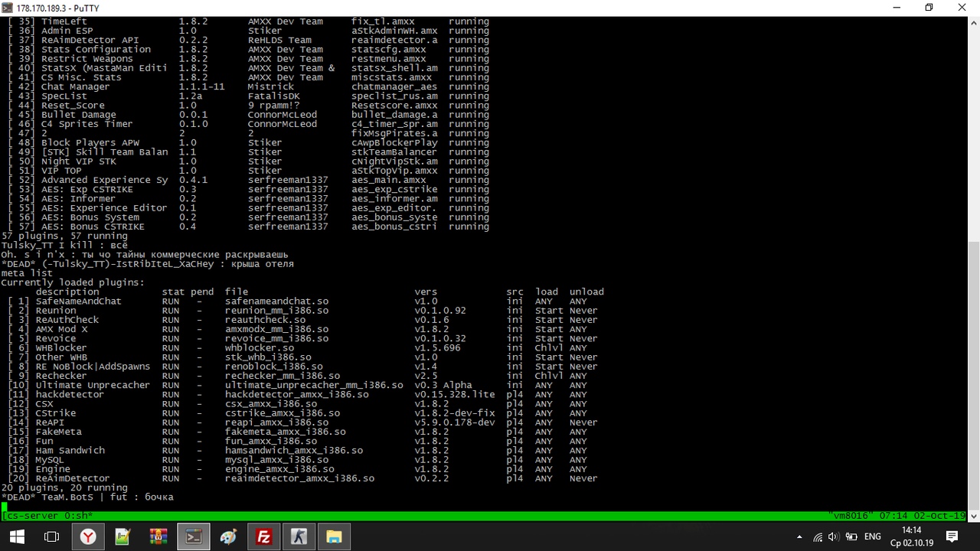This screenshot has height=551, width=980.
Task: Click version value v5.9.0.178-dev
Action: [455, 422]
